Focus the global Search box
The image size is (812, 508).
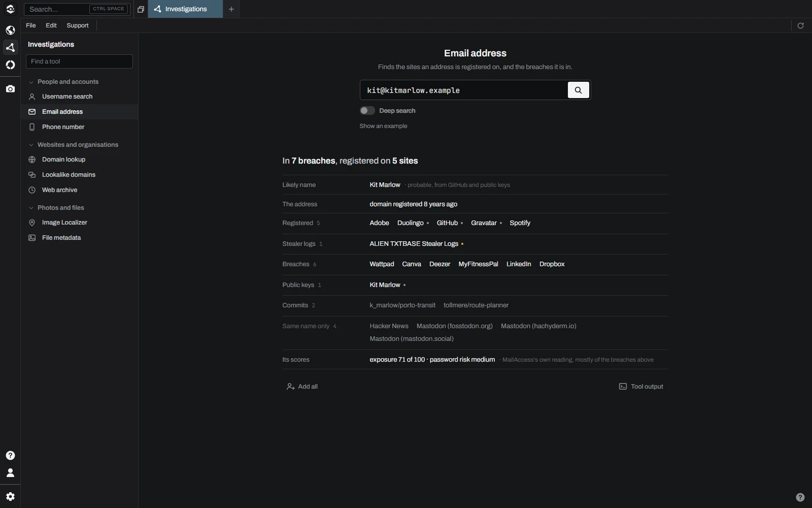coord(77,9)
